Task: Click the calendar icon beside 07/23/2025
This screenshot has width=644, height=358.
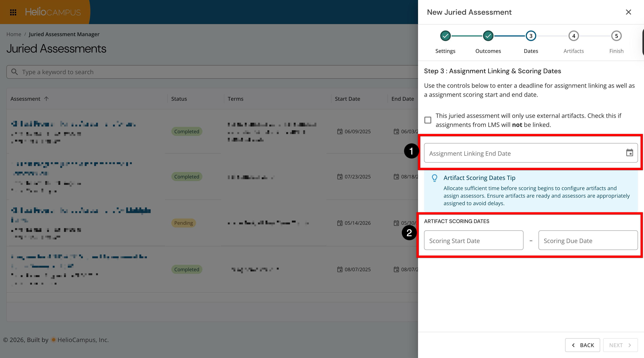Action: coord(340,177)
